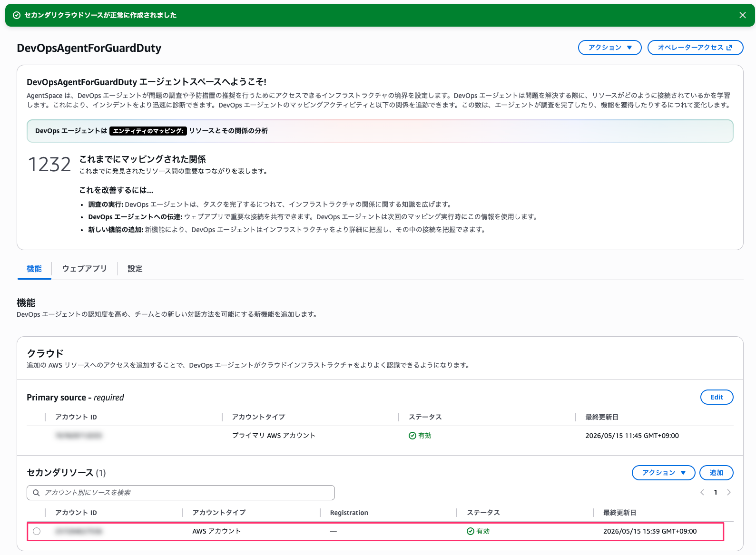This screenshot has height=555, width=756.
Task: Click the プライマリ AWS アカウント cell
Action: 274,436
